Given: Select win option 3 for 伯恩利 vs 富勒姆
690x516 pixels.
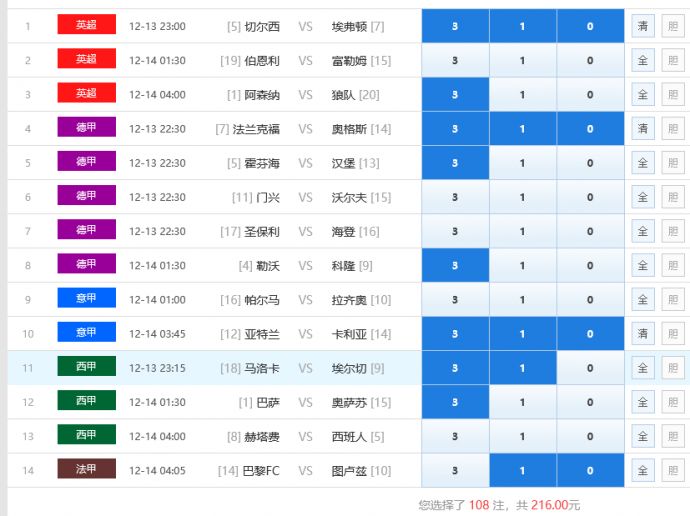Looking at the screenshot, I should coord(454,61).
